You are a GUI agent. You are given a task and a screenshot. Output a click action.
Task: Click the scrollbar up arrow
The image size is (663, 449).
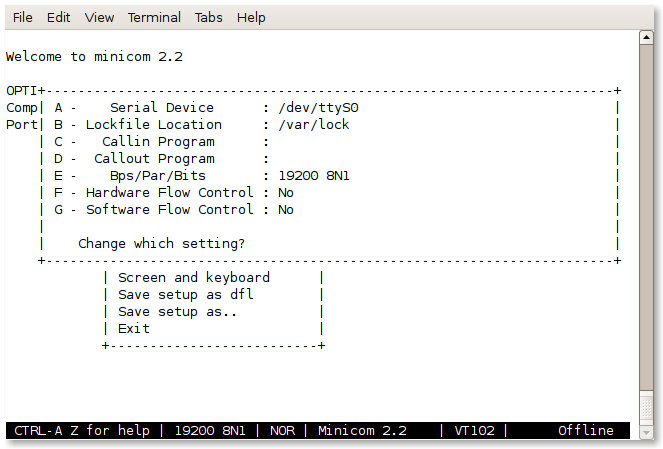click(x=646, y=37)
